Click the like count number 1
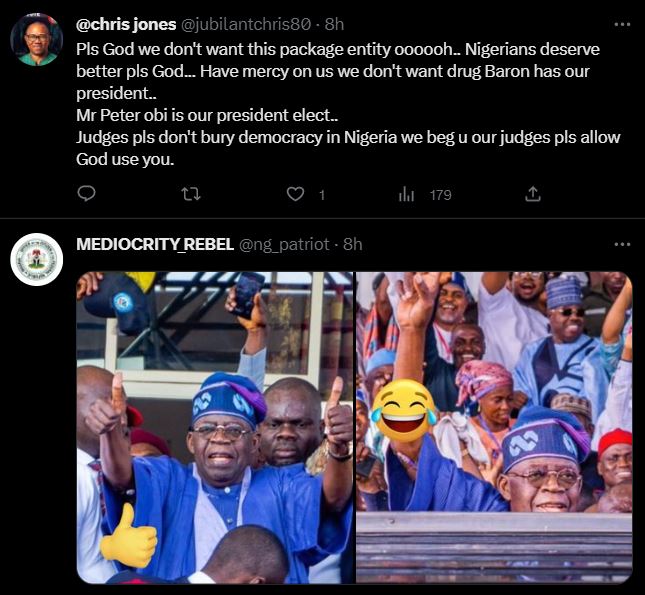645x595 pixels. point(321,195)
